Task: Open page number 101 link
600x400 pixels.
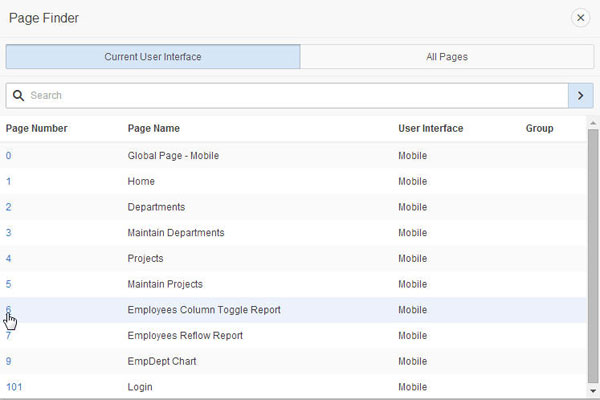Action: click(x=14, y=387)
